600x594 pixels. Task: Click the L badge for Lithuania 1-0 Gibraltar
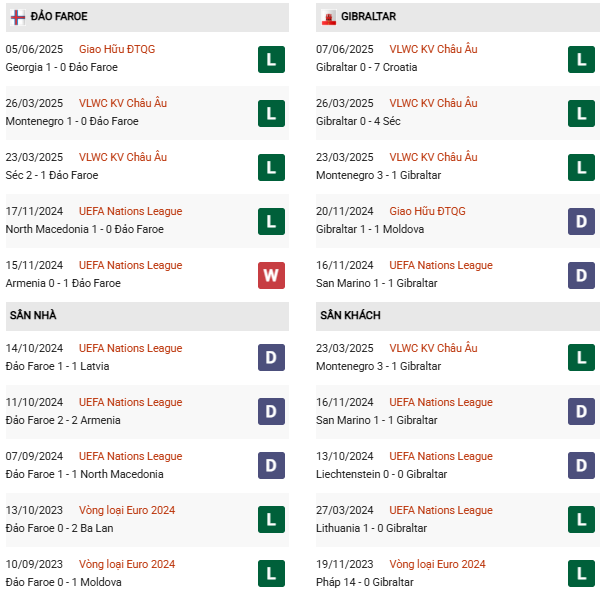click(x=582, y=520)
